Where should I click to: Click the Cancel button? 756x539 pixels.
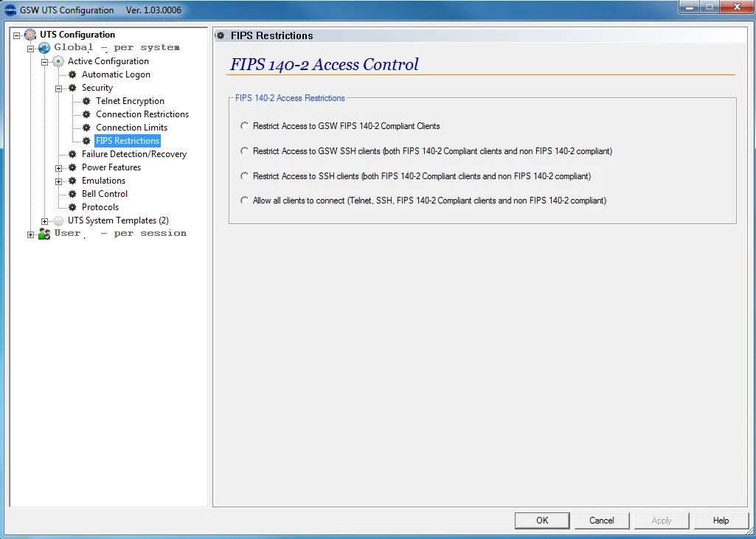coord(602,521)
